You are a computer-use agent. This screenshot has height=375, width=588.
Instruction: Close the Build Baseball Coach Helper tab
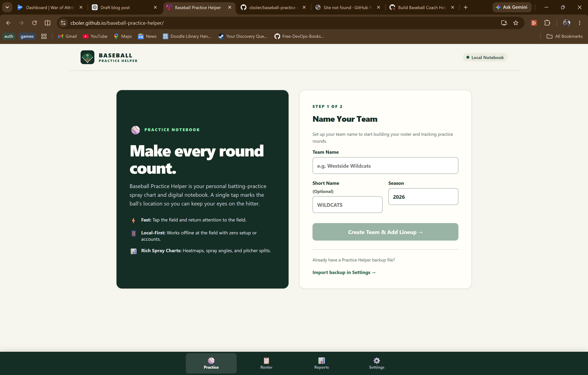tap(453, 7)
